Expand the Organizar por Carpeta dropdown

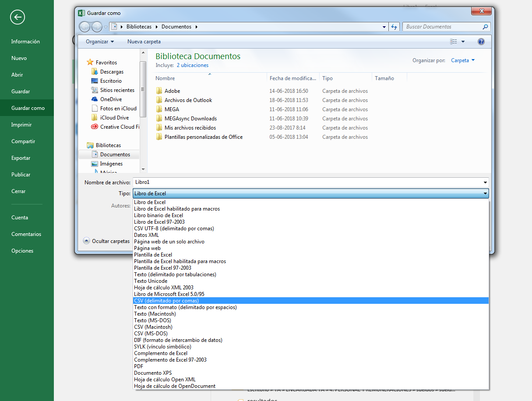(x=463, y=60)
